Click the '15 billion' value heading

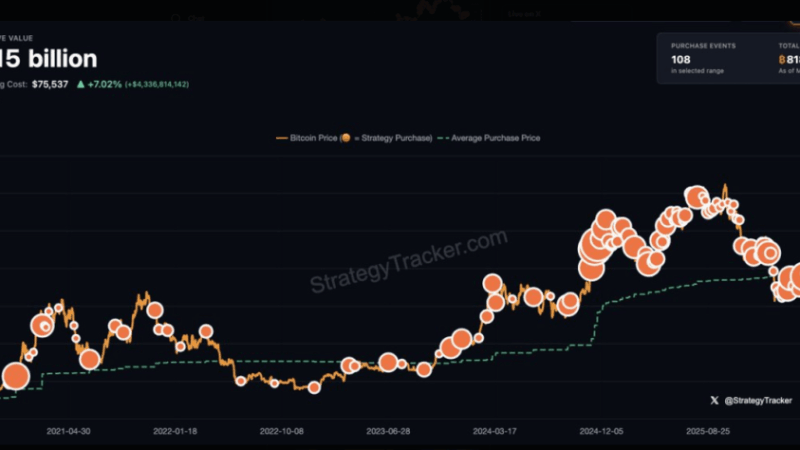(48, 59)
